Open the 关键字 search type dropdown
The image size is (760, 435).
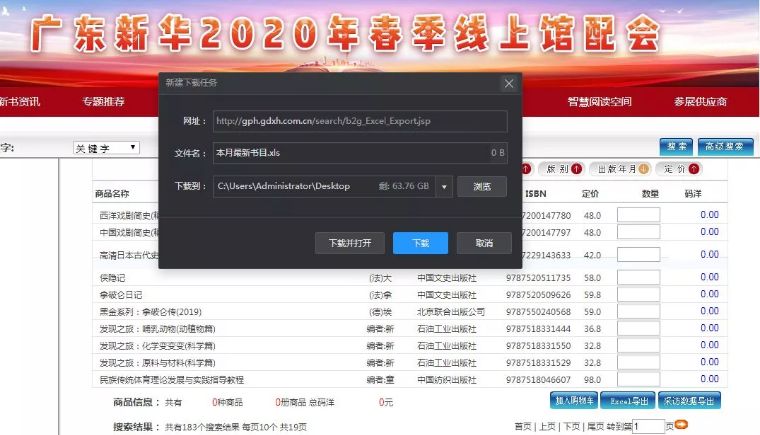[106, 148]
